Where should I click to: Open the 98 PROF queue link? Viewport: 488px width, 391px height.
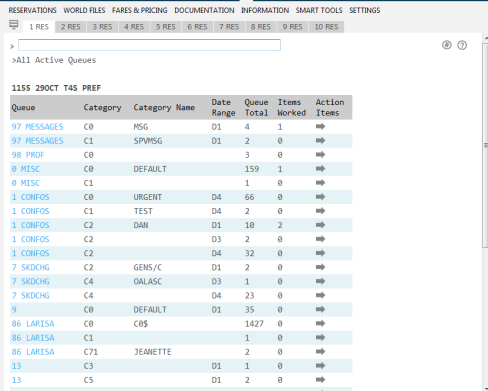click(x=28, y=155)
